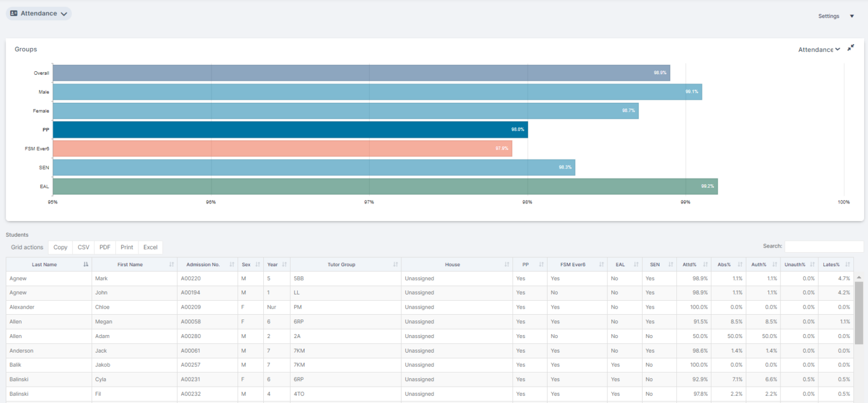
Task: Switch to the PDF export tab
Action: tap(105, 247)
